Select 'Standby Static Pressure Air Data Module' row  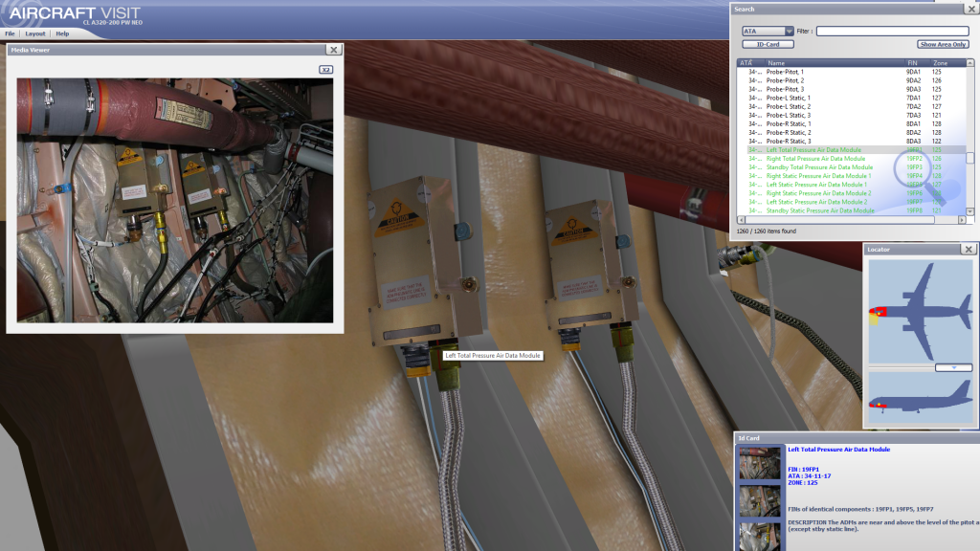[x=852, y=211]
